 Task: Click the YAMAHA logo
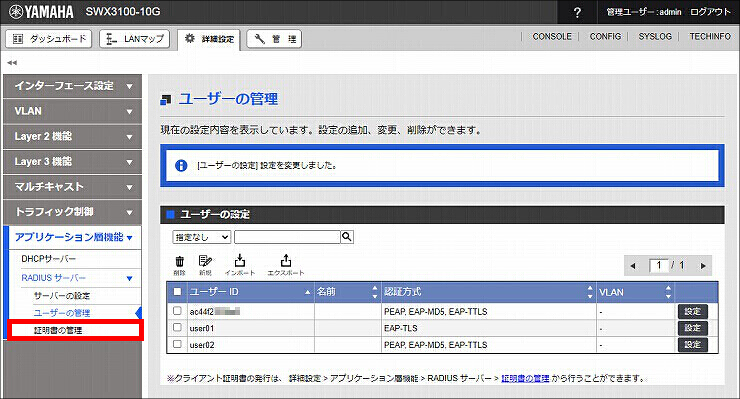41,12
